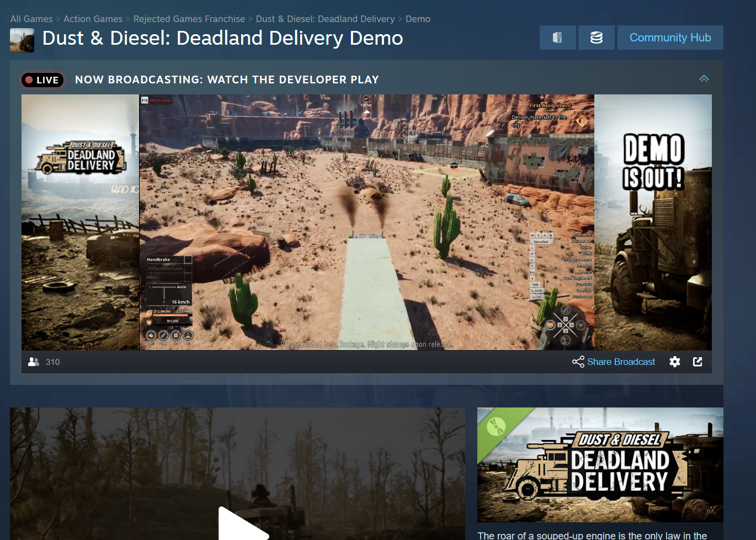Click the Share Broadcast link
This screenshot has width=756, height=540.
click(621, 362)
